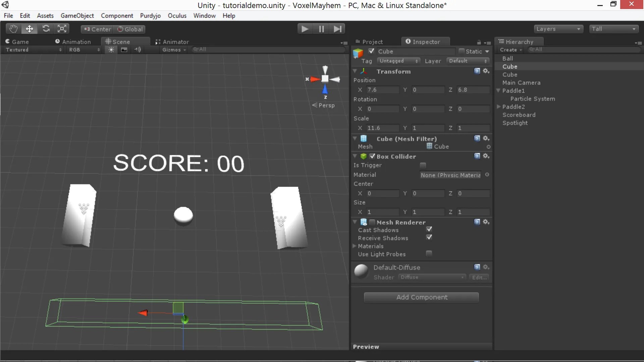
Task: Select the Scale tool
Action: coord(62,28)
